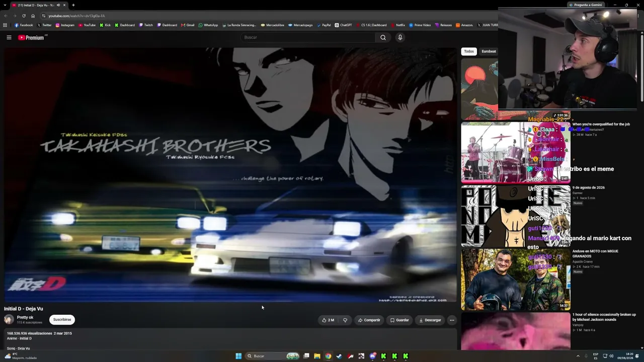Open Gmail bookmark
644x362 pixels.
click(x=188, y=25)
